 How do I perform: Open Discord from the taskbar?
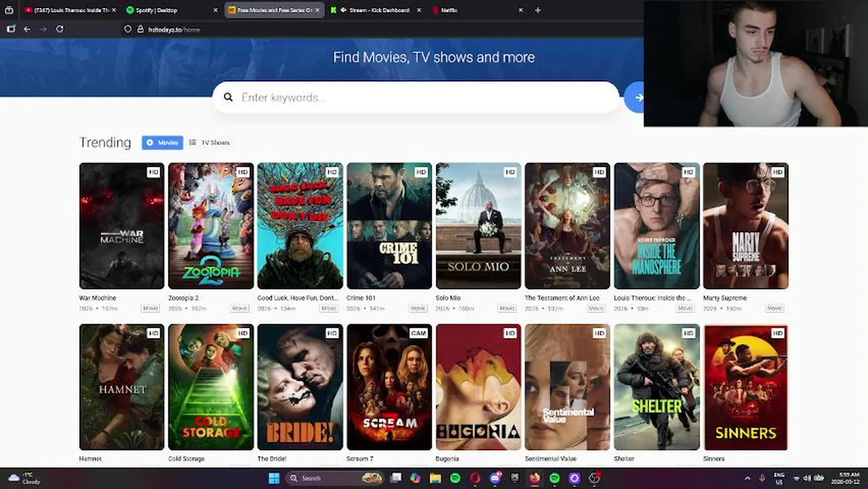pos(495,478)
